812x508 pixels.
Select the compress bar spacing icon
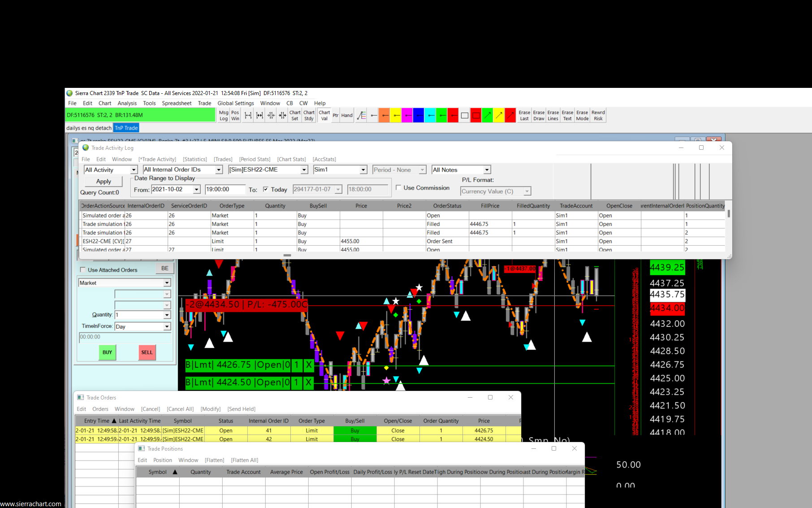[x=271, y=116]
